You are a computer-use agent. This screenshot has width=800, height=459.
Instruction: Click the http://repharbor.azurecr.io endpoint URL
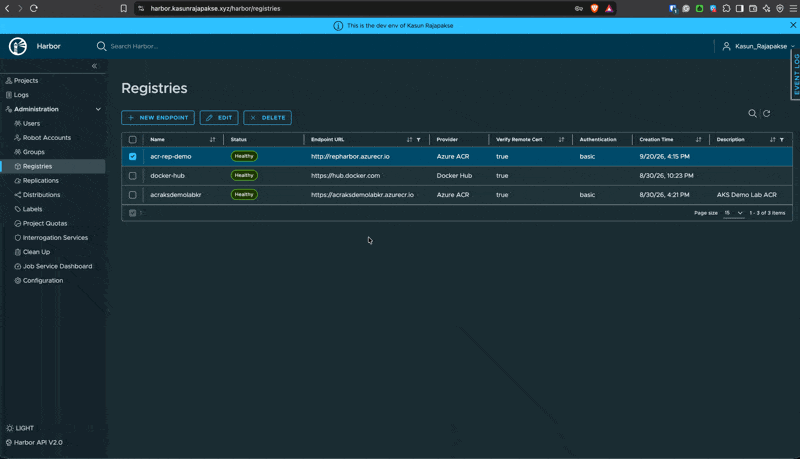[350, 157]
